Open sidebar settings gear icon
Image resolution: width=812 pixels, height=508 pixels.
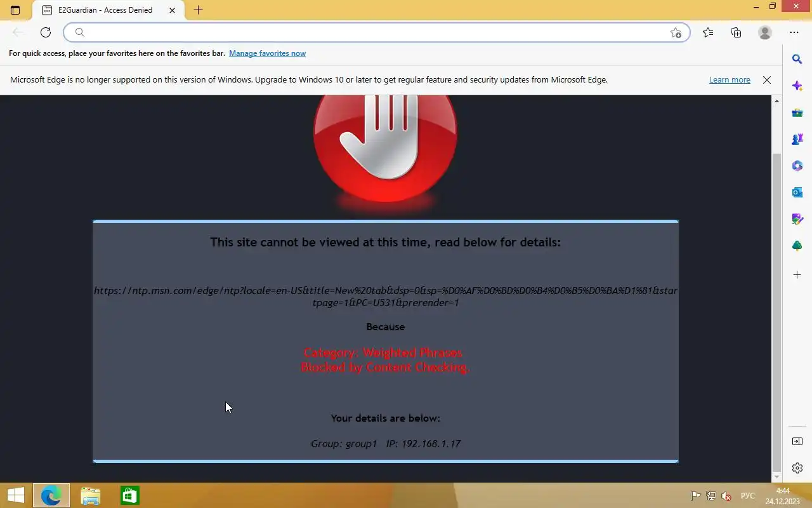[x=797, y=468]
